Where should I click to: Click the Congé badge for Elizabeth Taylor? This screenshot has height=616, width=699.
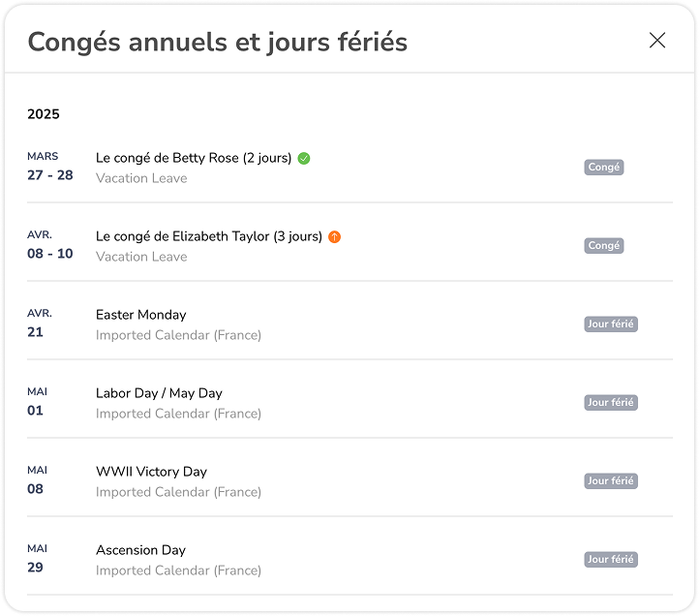tap(604, 246)
